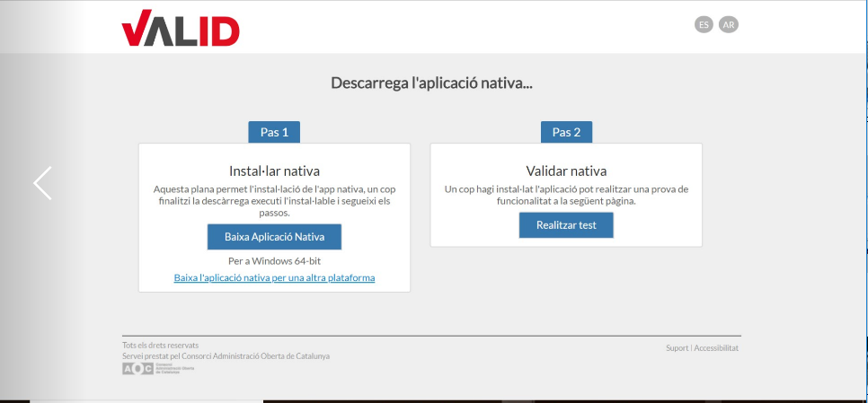Click the 'Instal·lar nativa' card title
The image size is (868, 403).
pos(274,171)
